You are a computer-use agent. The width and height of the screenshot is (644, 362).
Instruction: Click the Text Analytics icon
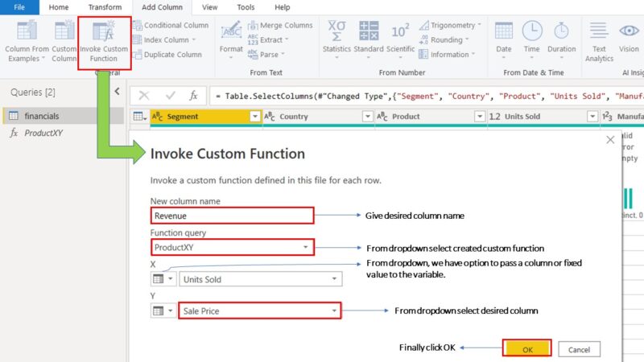[599, 32]
